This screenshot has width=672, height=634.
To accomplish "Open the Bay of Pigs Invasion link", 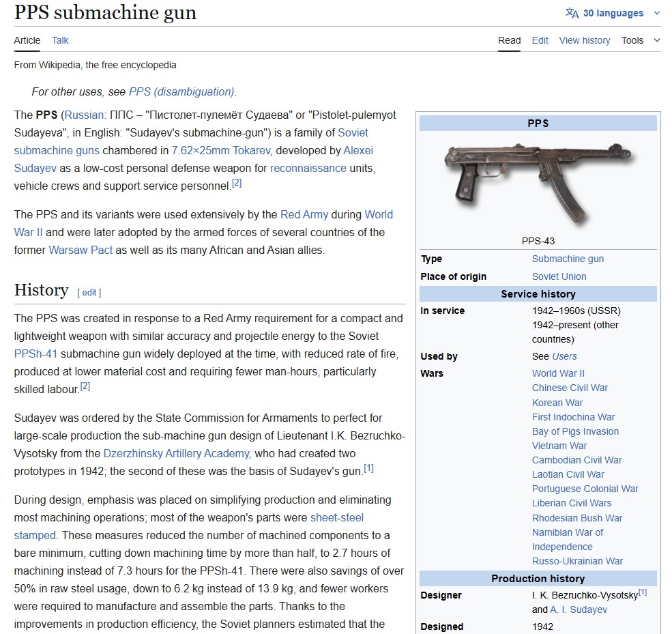I will coord(575,432).
